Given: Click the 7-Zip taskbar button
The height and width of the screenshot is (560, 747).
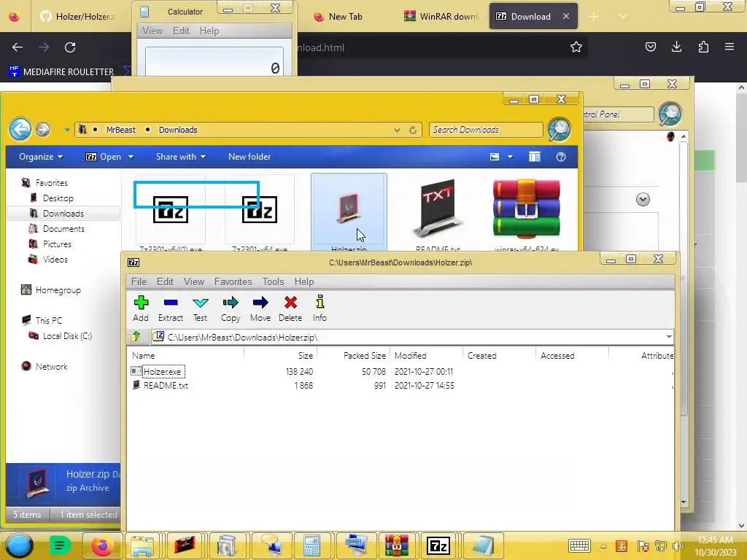Looking at the screenshot, I should pos(438,545).
